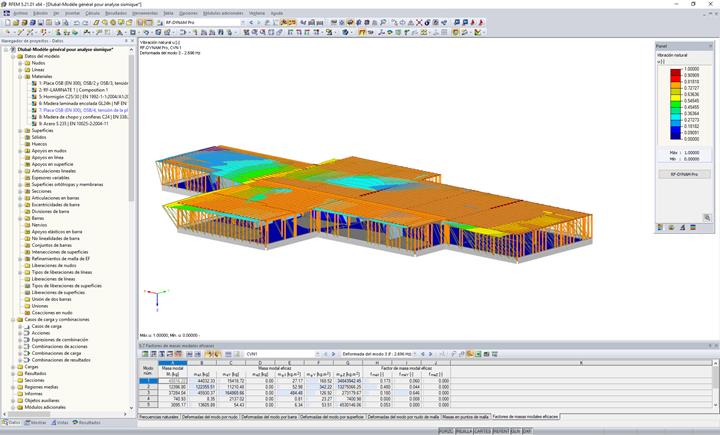Open the RF-DYNAM Pro dropdown in toolbar

[243, 23]
